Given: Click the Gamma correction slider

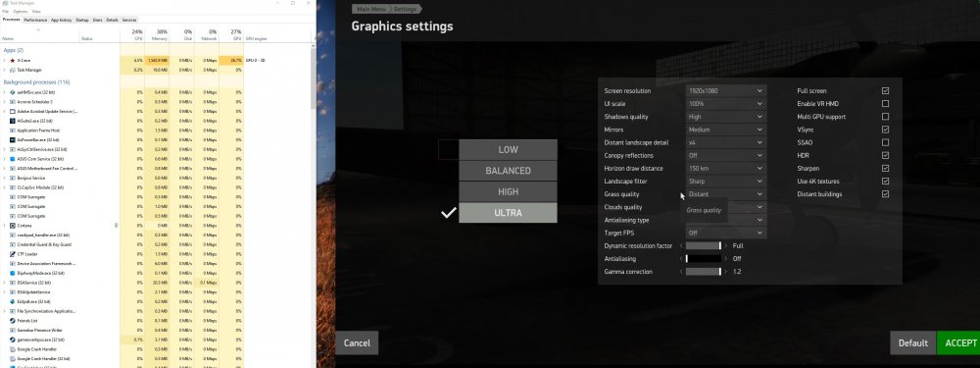Looking at the screenshot, I should click(x=704, y=272).
